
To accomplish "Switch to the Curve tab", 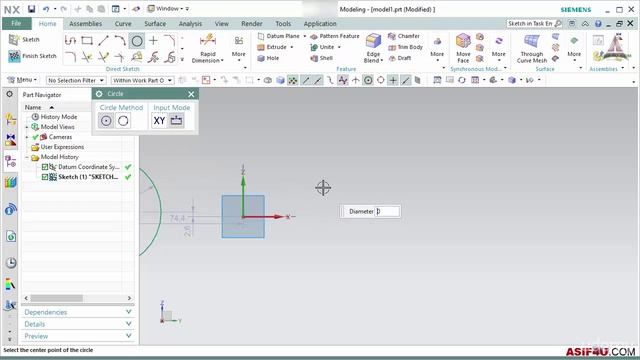I will (x=123, y=24).
